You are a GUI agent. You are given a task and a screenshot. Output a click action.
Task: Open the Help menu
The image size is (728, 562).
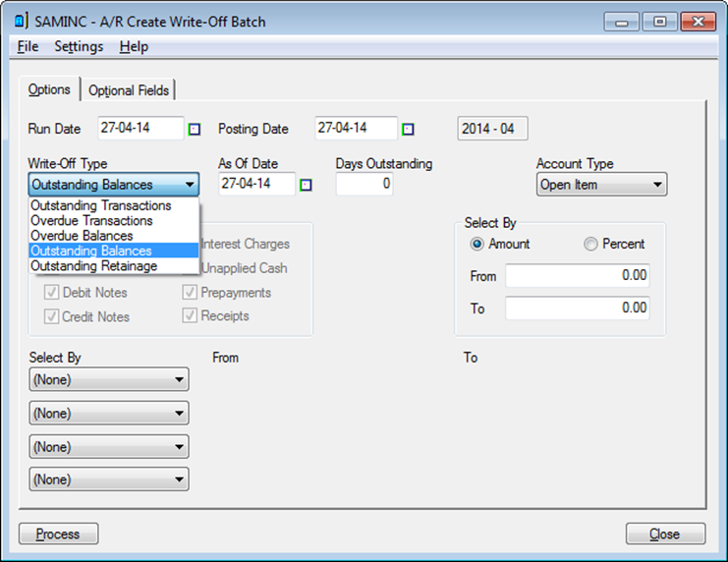(x=134, y=46)
